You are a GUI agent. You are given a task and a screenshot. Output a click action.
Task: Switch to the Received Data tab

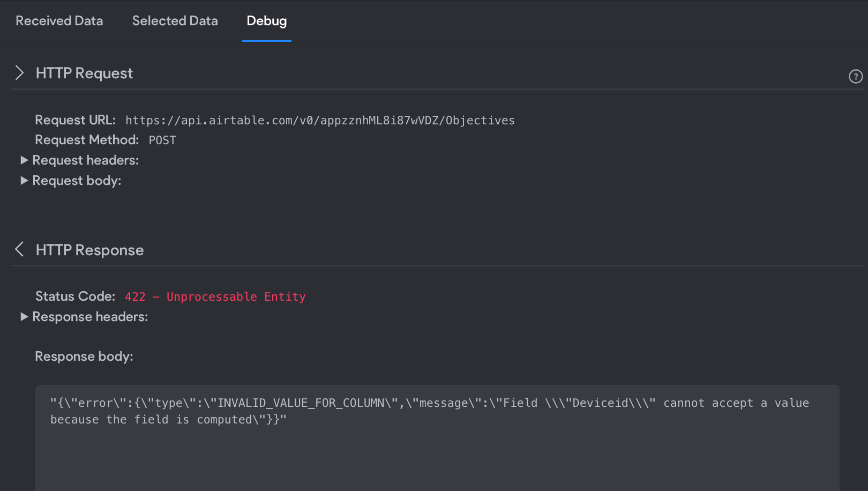point(59,21)
